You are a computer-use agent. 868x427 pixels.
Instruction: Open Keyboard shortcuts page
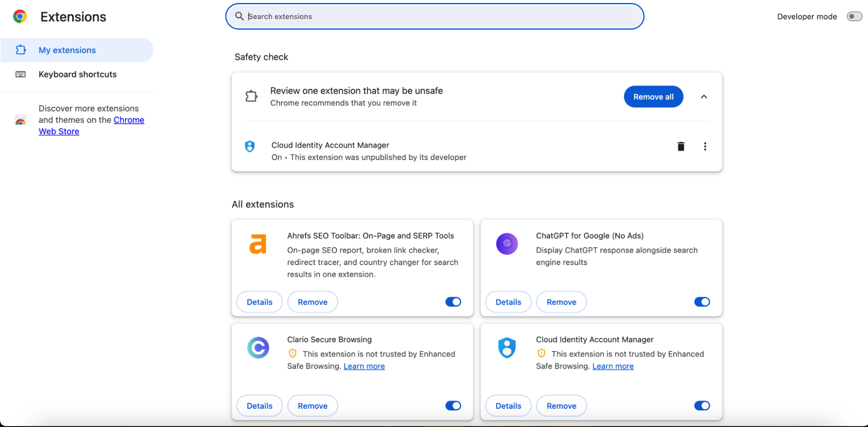point(77,74)
